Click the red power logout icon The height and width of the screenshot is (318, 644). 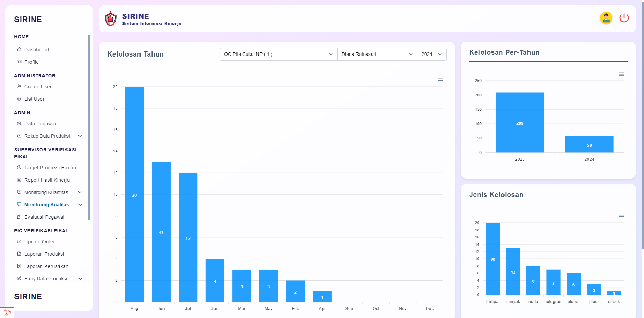pos(624,18)
